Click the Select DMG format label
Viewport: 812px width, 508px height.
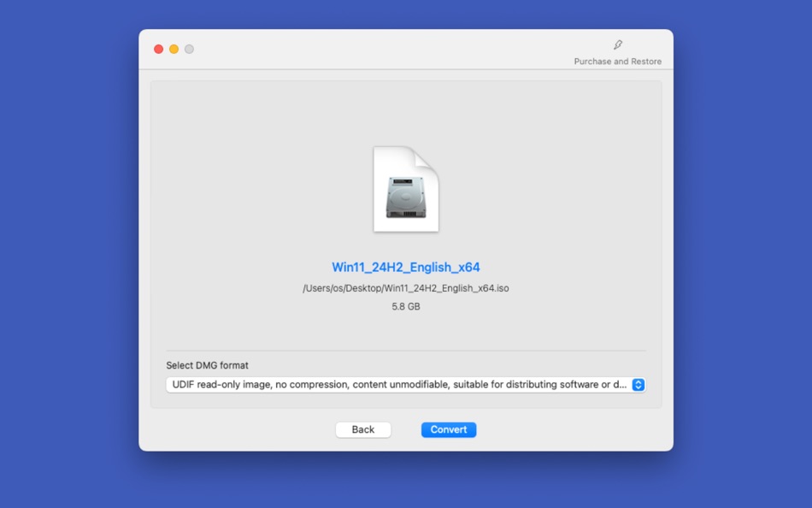pyautogui.click(x=207, y=365)
